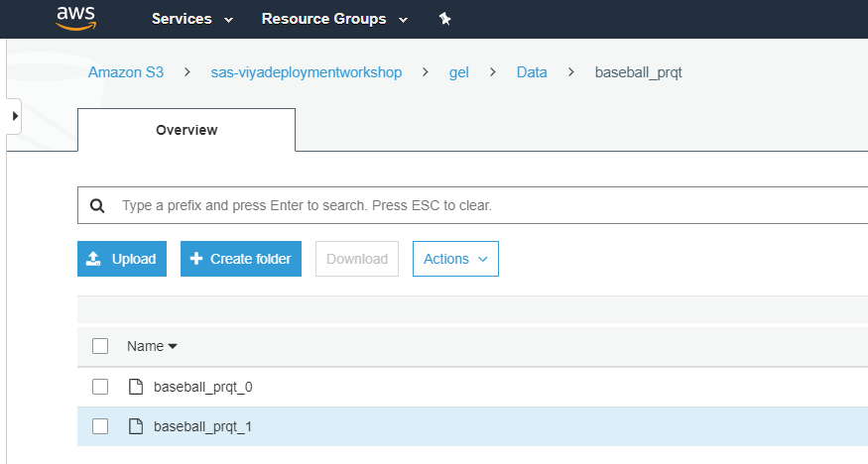
Task: Click the file icon for baseball_prqt_1
Action: tap(136, 426)
